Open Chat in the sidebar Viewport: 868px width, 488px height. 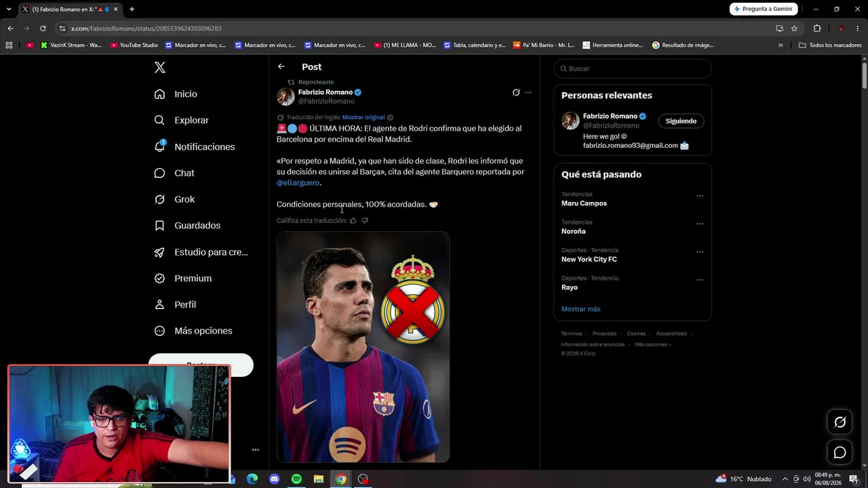174,173
